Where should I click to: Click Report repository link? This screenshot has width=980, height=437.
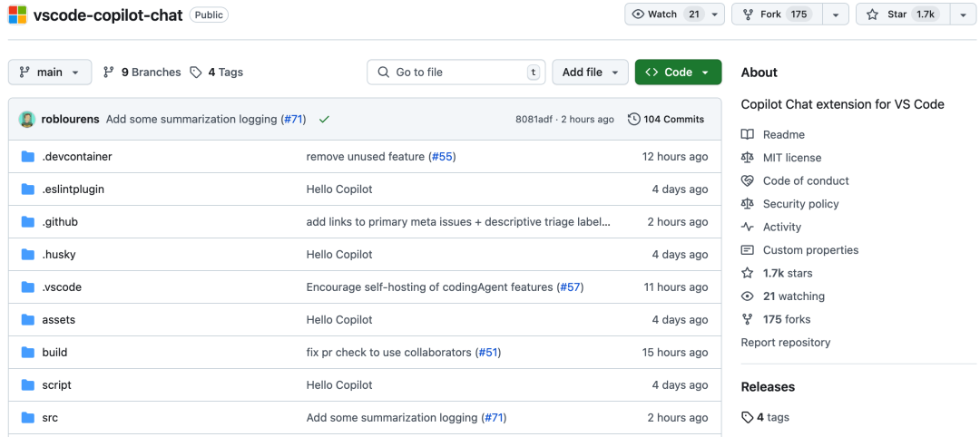click(x=785, y=343)
